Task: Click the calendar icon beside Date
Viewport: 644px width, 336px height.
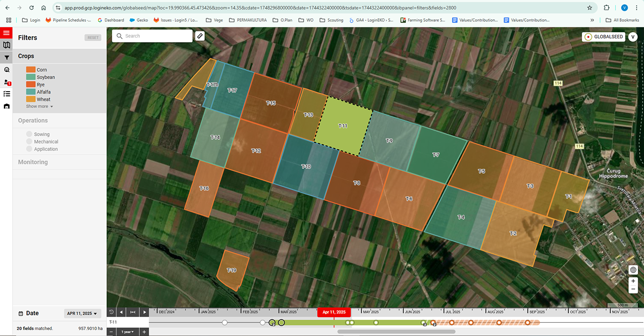Action: point(21,313)
